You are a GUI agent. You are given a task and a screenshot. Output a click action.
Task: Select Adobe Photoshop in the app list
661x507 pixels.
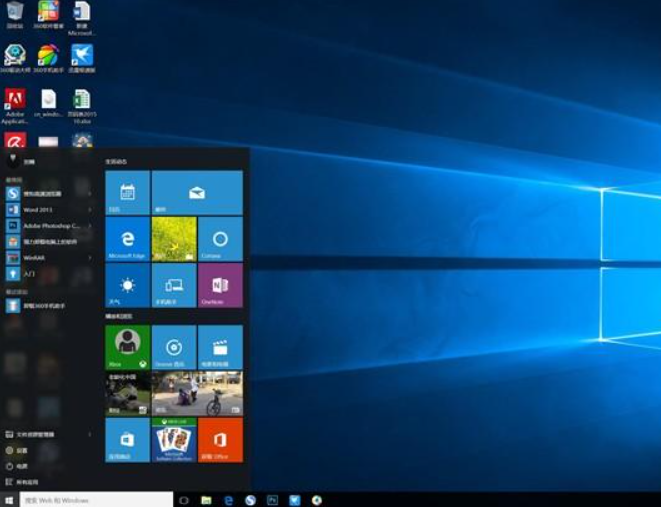pos(45,226)
